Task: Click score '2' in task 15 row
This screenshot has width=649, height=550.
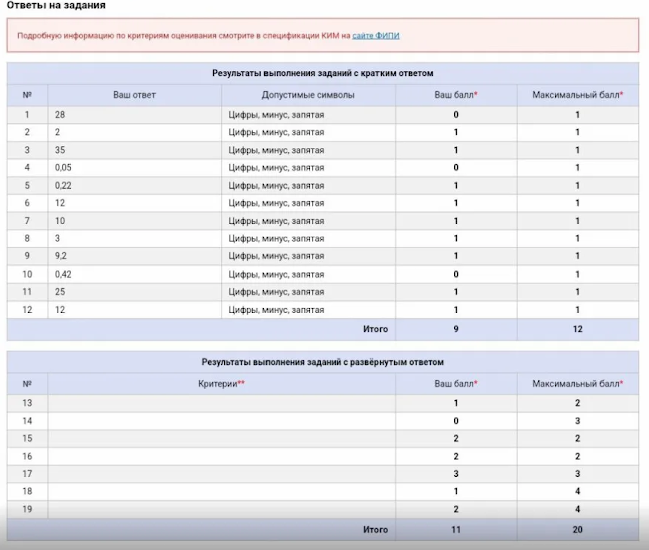Action: [x=456, y=438]
